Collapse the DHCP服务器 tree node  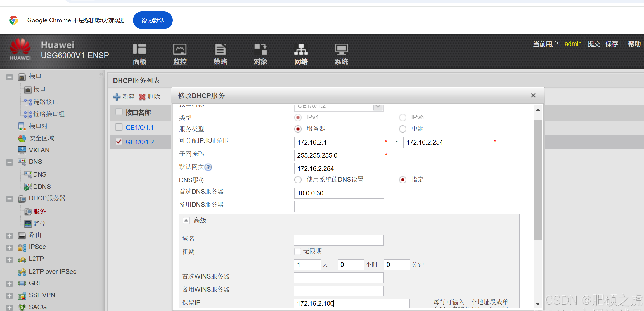pyautogui.click(x=10, y=199)
